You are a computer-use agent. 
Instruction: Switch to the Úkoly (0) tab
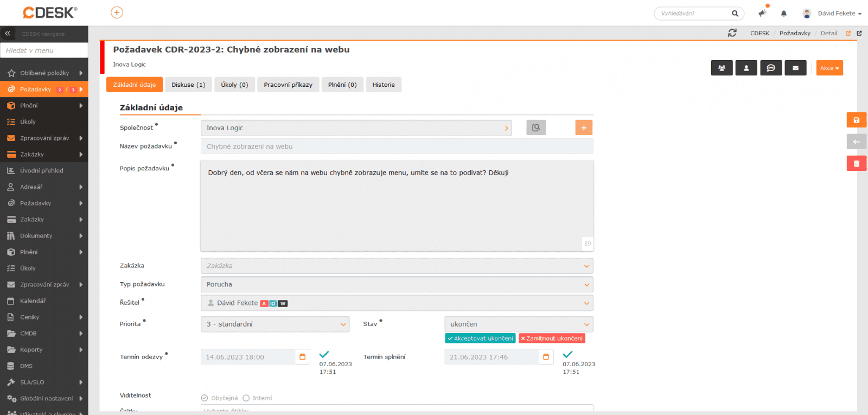click(234, 85)
